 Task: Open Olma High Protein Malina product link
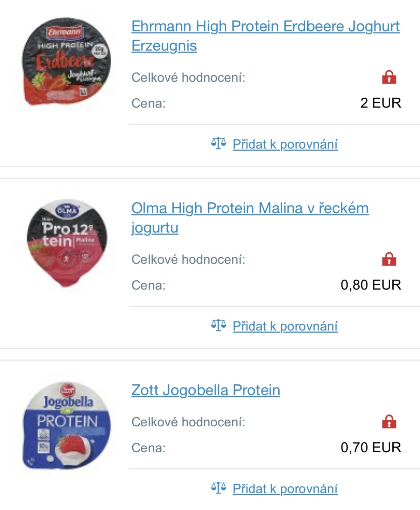click(x=250, y=218)
